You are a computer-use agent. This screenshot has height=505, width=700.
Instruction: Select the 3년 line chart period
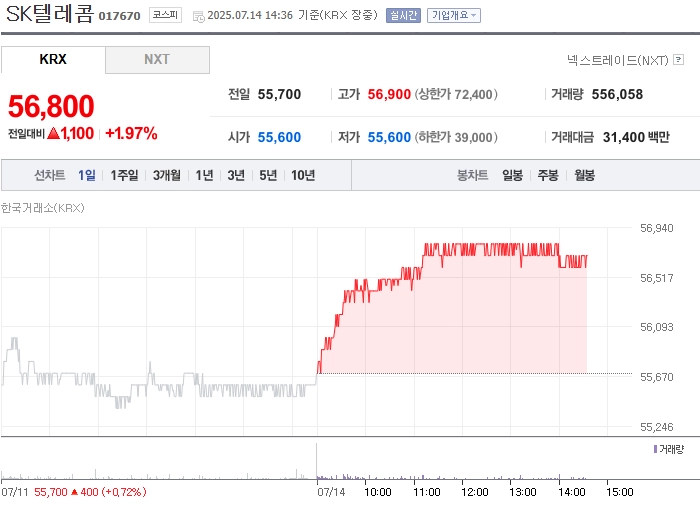tap(236, 175)
